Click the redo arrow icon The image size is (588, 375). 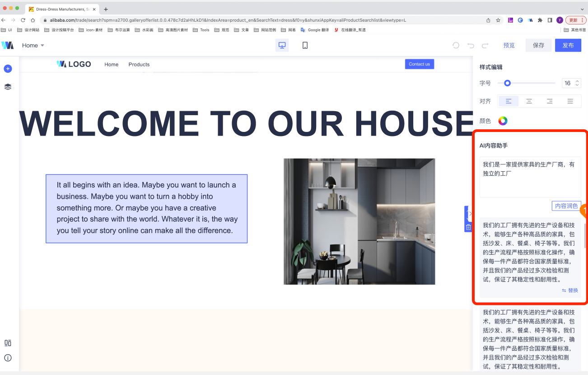(485, 45)
